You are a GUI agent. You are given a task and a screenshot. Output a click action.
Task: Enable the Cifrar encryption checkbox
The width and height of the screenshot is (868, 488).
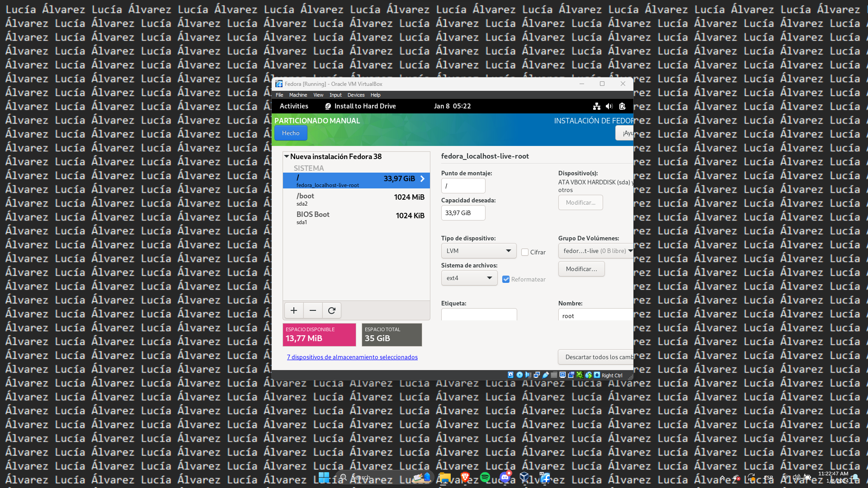tap(525, 252)
